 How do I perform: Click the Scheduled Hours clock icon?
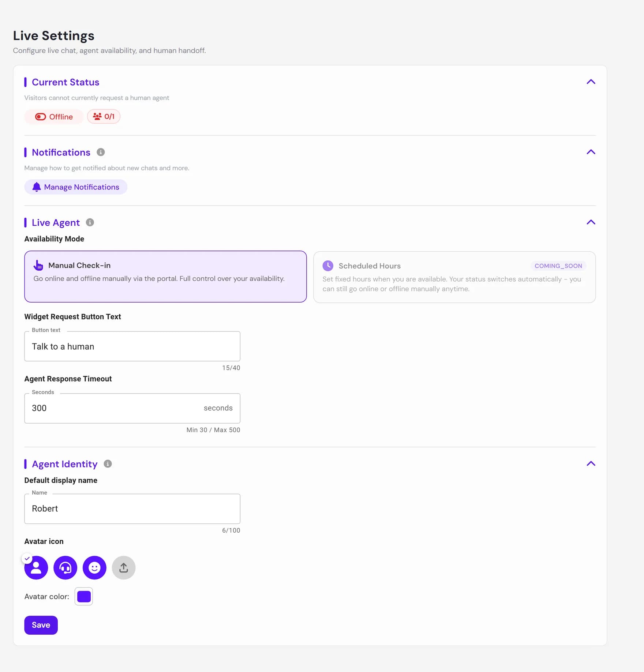tap(328, 266)
